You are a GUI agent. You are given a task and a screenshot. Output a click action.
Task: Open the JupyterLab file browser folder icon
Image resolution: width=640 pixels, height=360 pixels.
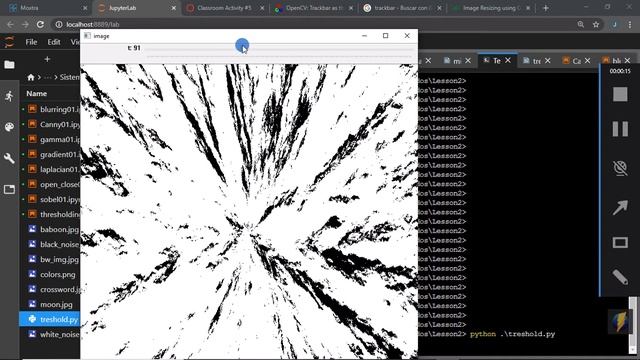9,64
